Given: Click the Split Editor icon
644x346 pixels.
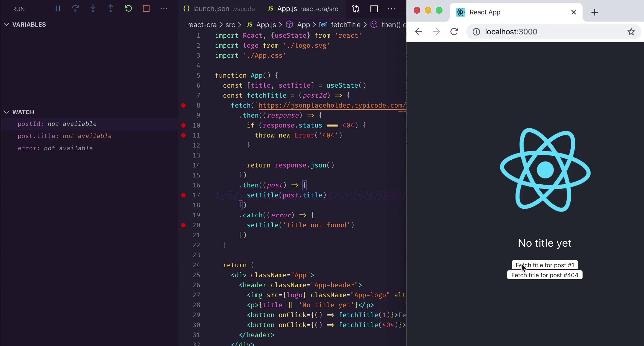Looking at the screenshot, I should 374,9.
